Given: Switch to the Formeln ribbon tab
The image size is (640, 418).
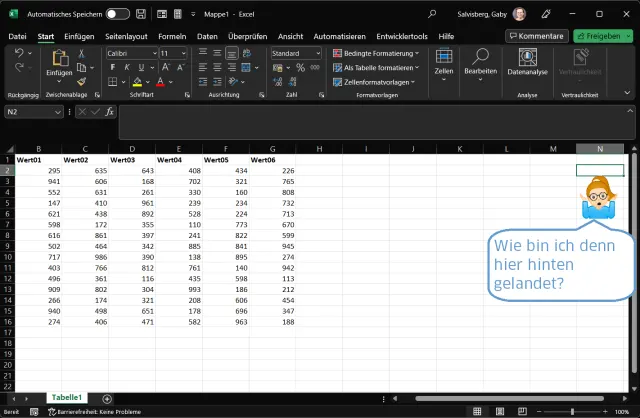Looking at the screenshot, I should 172,36.
